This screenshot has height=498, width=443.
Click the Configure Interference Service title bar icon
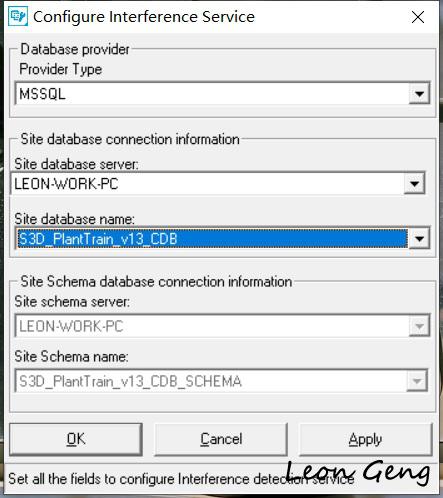pyautogui.click(x=18, y=17)
